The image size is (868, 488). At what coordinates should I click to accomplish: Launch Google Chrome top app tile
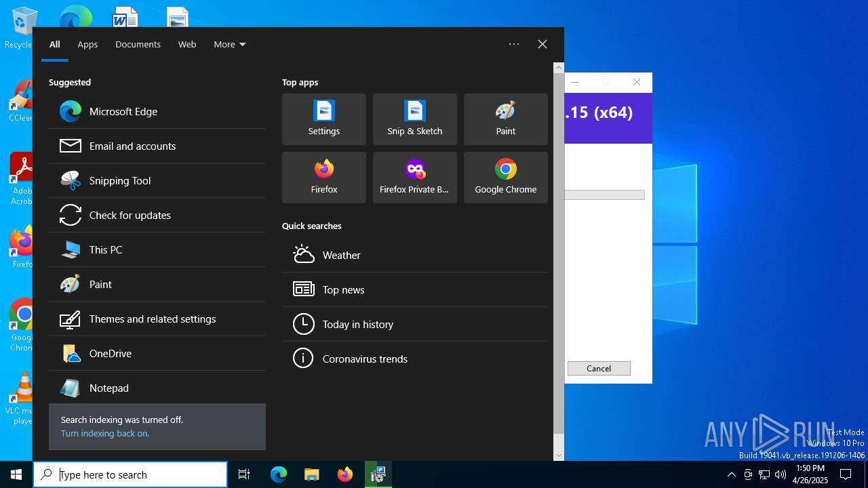click(x=506, y=178)
